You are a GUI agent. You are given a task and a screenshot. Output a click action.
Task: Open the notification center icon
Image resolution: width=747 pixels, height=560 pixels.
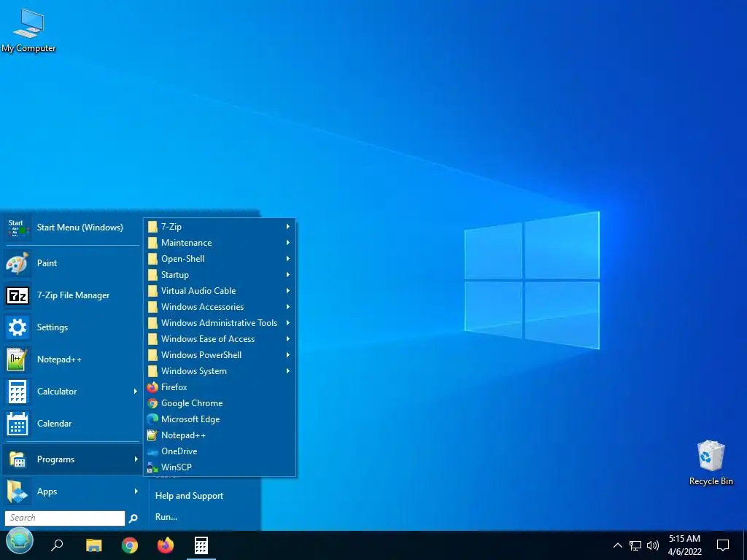(723, 545)
